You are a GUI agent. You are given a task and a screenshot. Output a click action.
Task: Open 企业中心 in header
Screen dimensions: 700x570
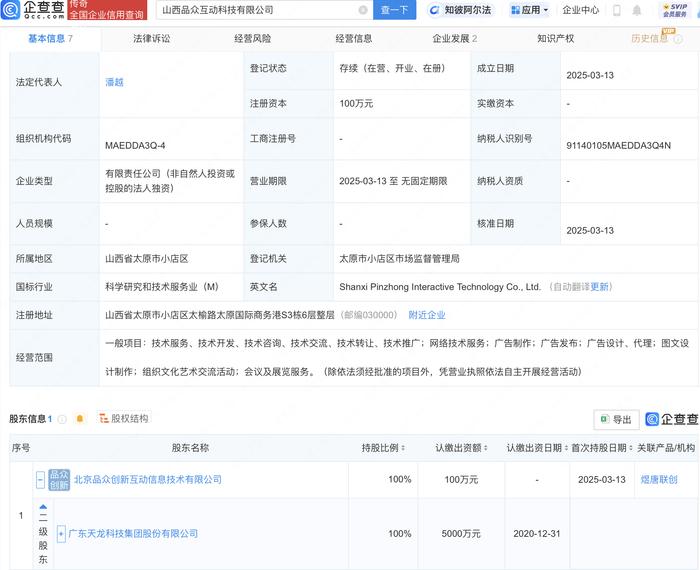[x=580, y=10]
